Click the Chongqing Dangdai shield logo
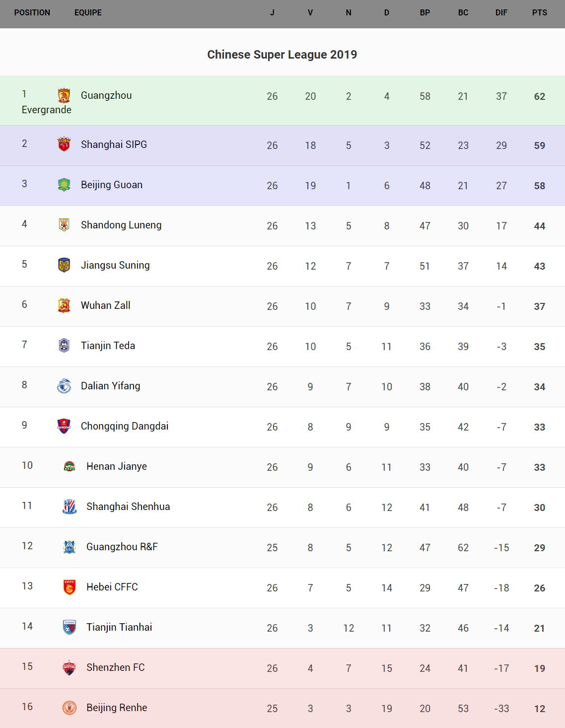 64,426
